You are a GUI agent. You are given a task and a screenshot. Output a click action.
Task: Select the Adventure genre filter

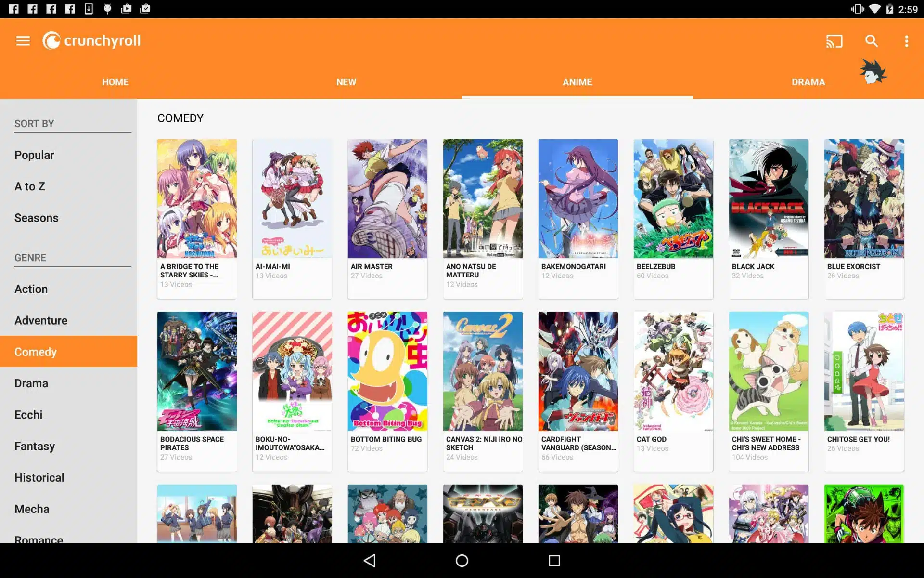[40, 320]
